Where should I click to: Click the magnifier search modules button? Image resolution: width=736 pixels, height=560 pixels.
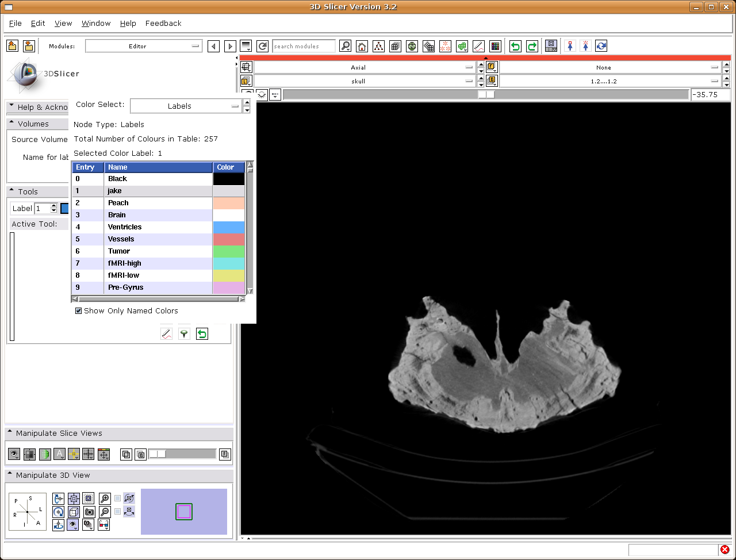pos(345,46)
